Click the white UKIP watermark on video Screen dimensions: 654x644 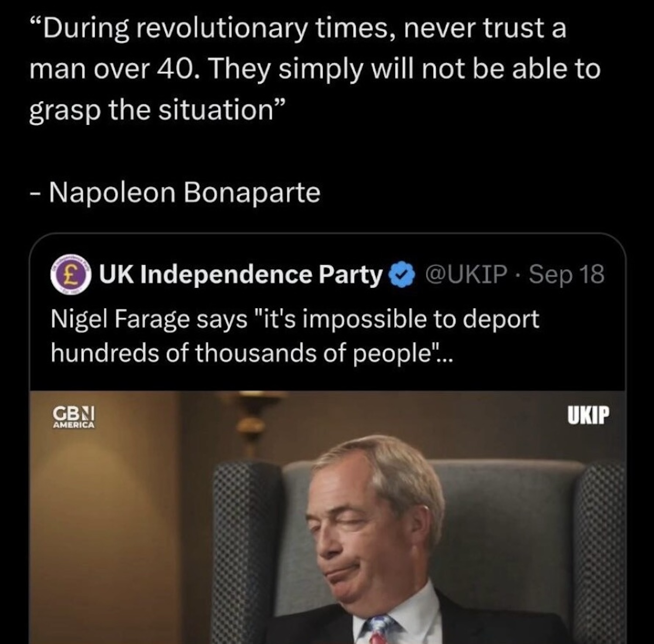(x=588, y=415)
